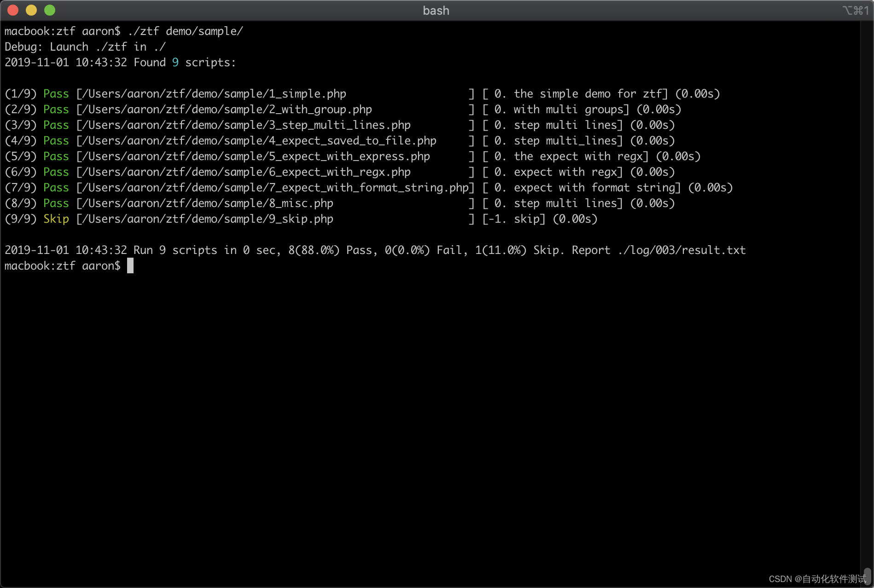Click the 2_with_group.php file path
The image size is (874, 588).
[227, 110]
